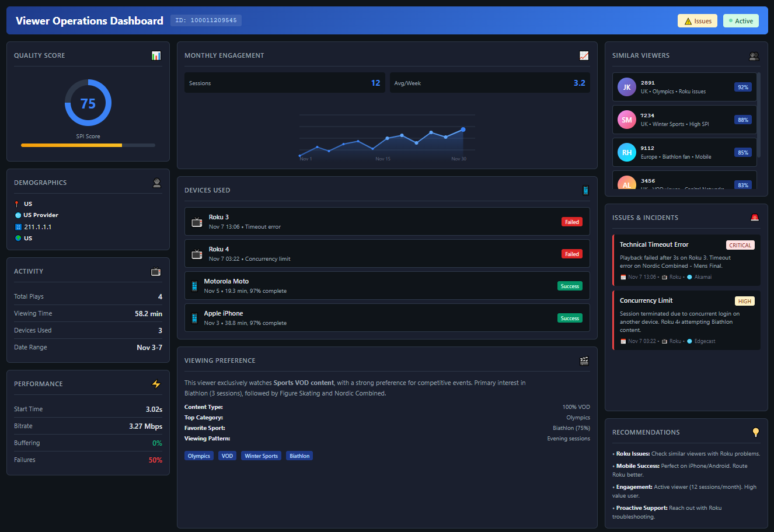Click the Issues warning button in header
The width and height of the screenshot is (774, 532).
coord(697,21)
